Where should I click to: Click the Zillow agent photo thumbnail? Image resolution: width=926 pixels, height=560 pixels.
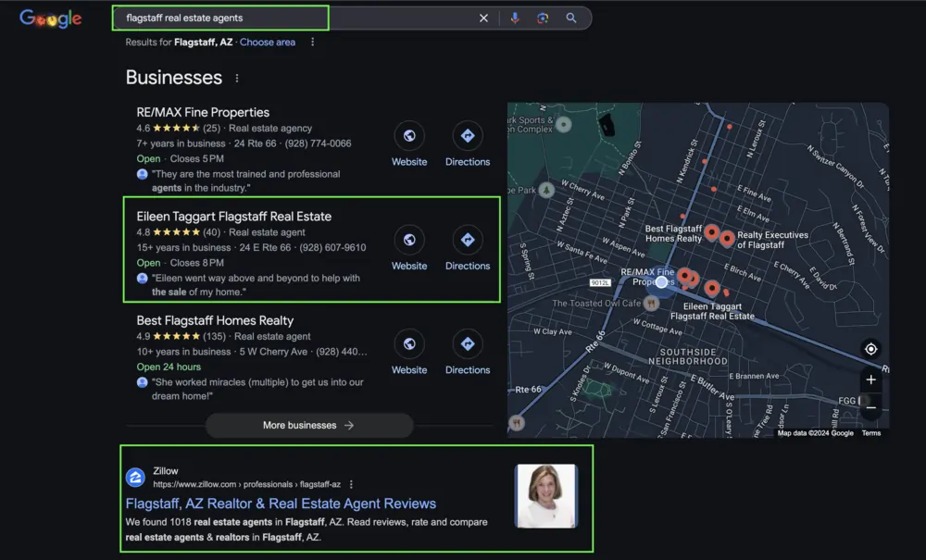[545, 496]
